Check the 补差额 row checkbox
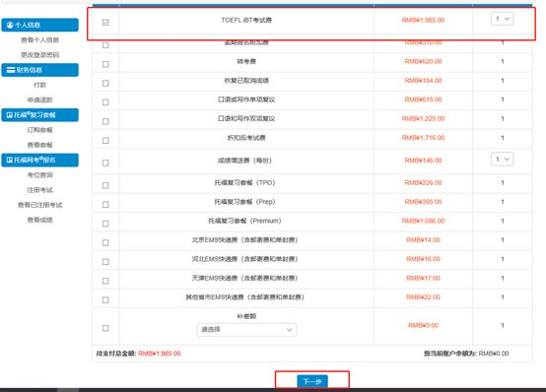The width and height of the screenshot is (546, 392). [x=105, y=328]
